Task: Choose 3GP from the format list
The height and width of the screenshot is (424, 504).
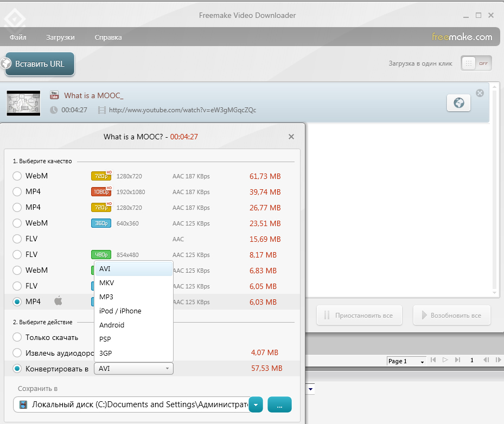Action: coord(133,354)
